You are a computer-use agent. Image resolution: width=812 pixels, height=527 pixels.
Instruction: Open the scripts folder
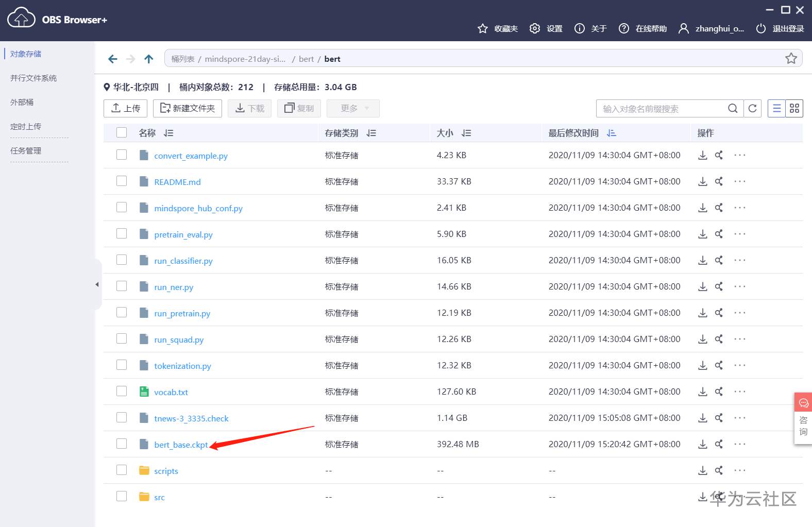point(166,471)
